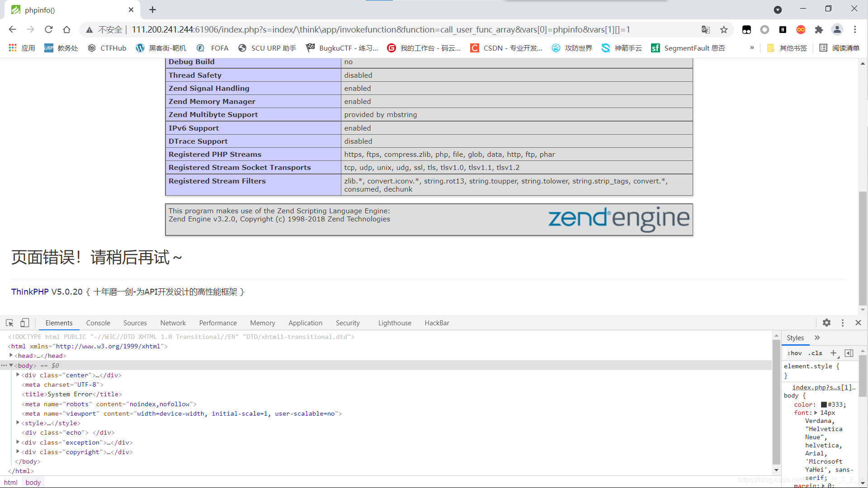868x488 pixels.
Task: Open DevTools three-dot customize menu
Action: click(843, 323)
